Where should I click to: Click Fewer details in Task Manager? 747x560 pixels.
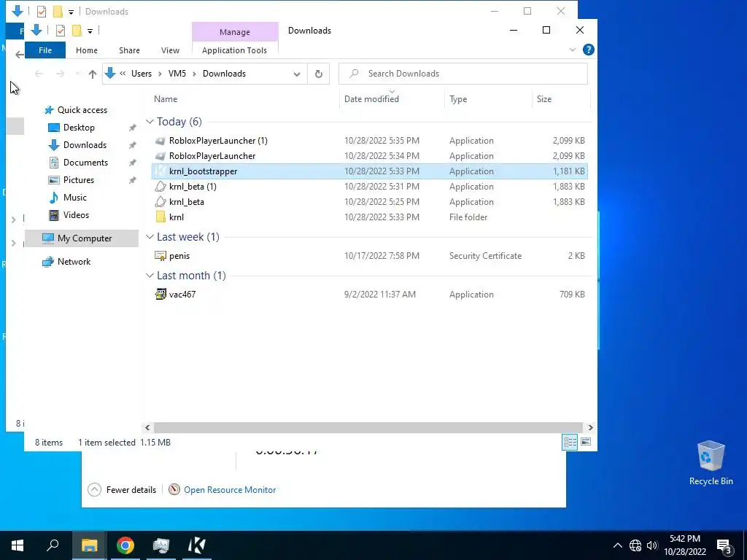123,489
